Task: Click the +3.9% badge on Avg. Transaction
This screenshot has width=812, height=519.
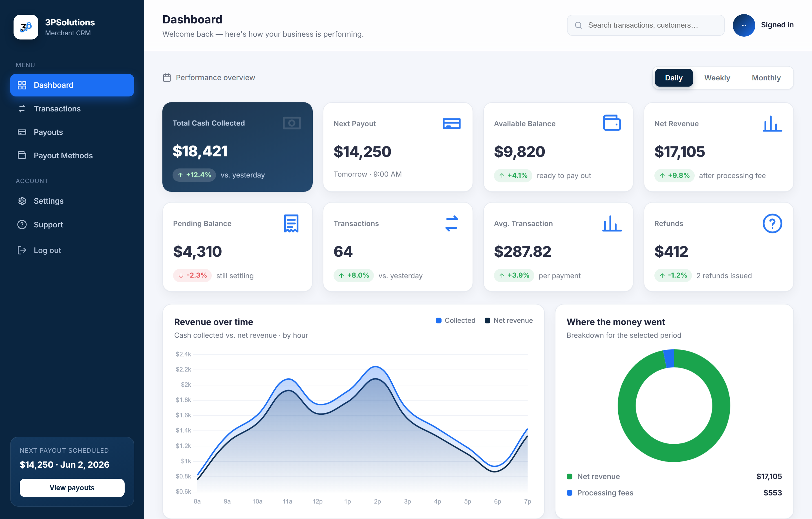Action: tap(514, 275)
